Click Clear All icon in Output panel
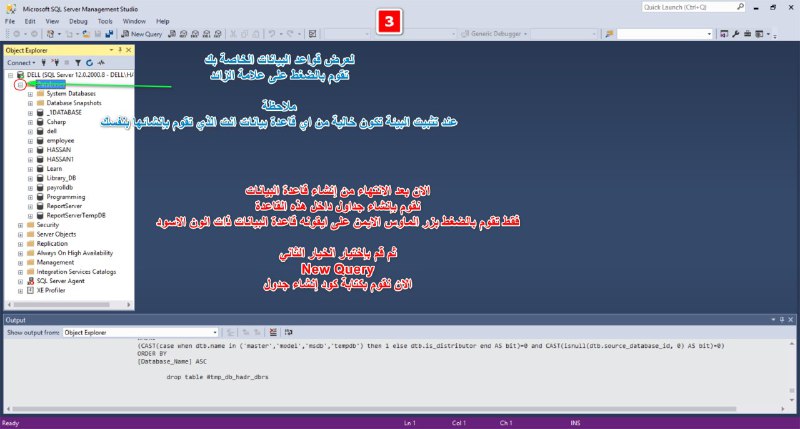Image resolution: width=800 pixels, height=429 pixels. (x=273, y=332)
